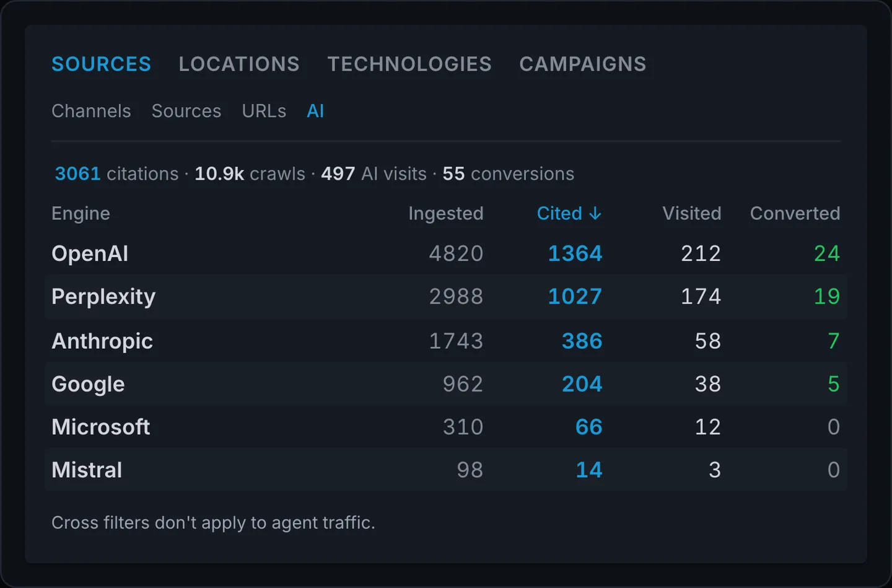
Task: Click the 55 conversions summary
Action: (508, 173)
